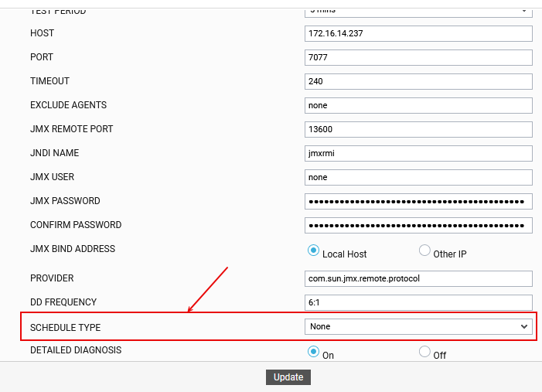The height and width of the screenshot is (392, 542).
Task: Edit the DD FREQUENCY value box
Action: (x=418, y=302)
